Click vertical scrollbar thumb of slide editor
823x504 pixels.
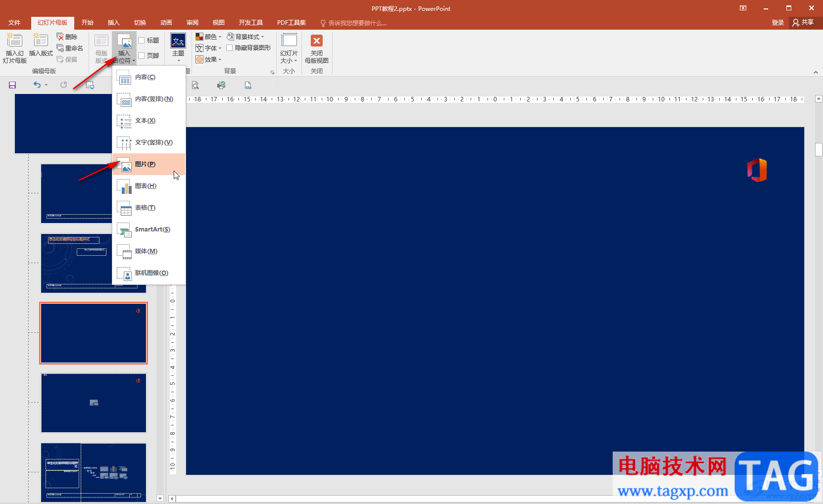[x=819, y=149]
